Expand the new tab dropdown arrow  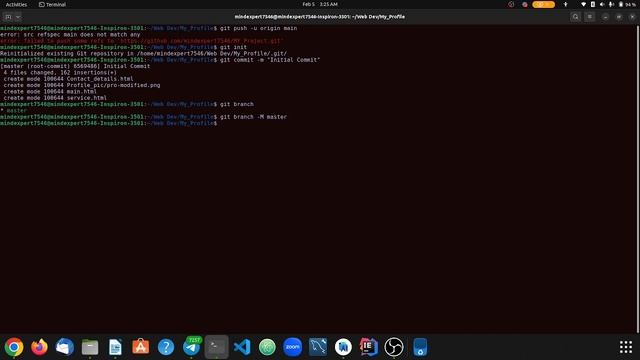point(18,17)
